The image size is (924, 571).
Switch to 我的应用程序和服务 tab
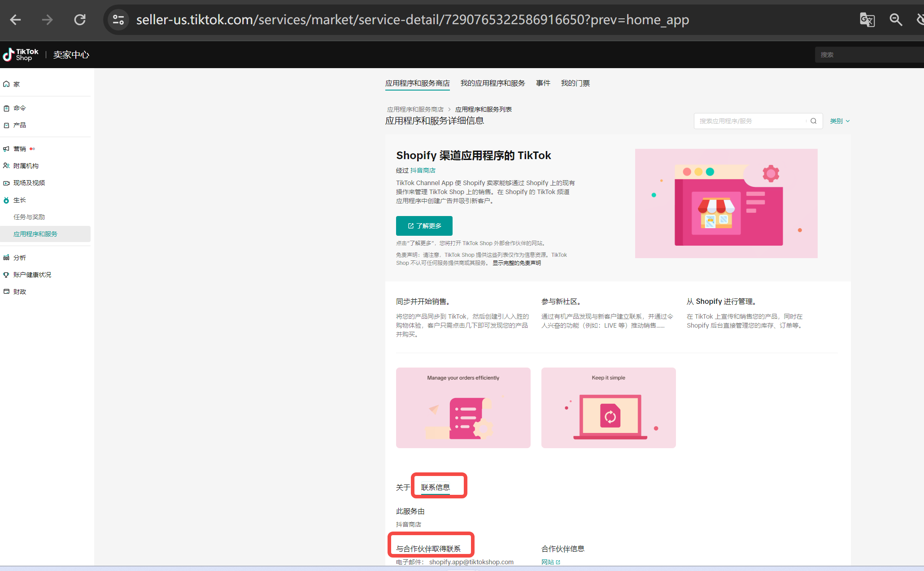coord(493,83)
